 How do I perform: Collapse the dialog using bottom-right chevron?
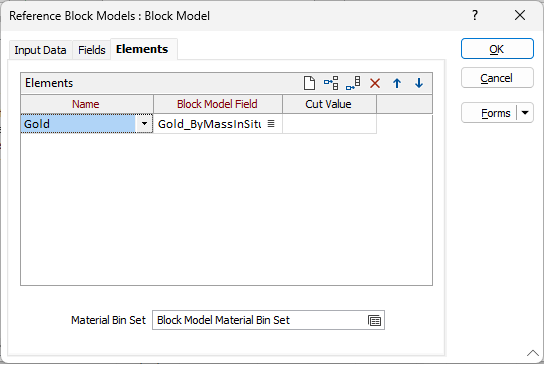pos(533,353)
